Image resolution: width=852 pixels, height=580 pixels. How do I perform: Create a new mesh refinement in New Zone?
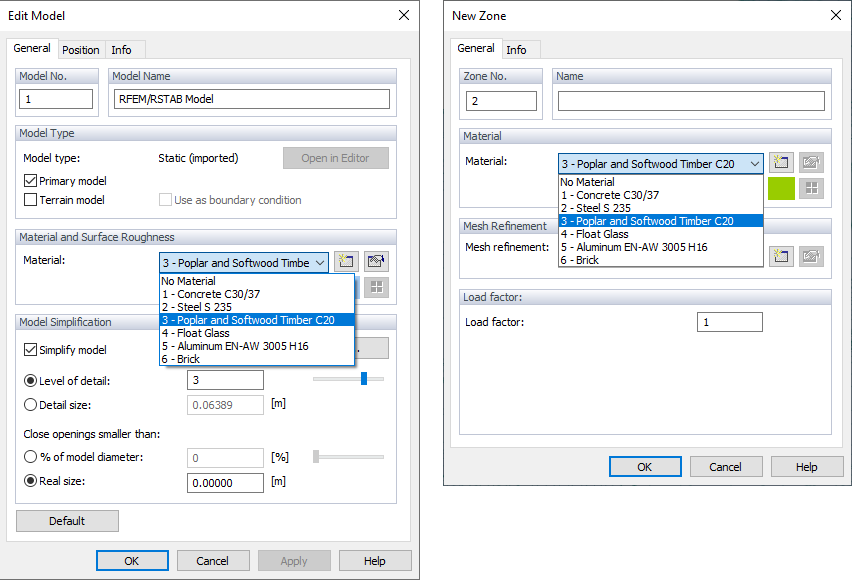pos(781,256)
